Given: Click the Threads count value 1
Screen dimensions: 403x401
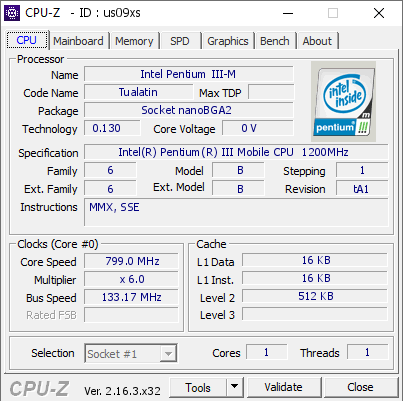Looking at the screenshot, I should pyautogui.click(x=367, y=352).
